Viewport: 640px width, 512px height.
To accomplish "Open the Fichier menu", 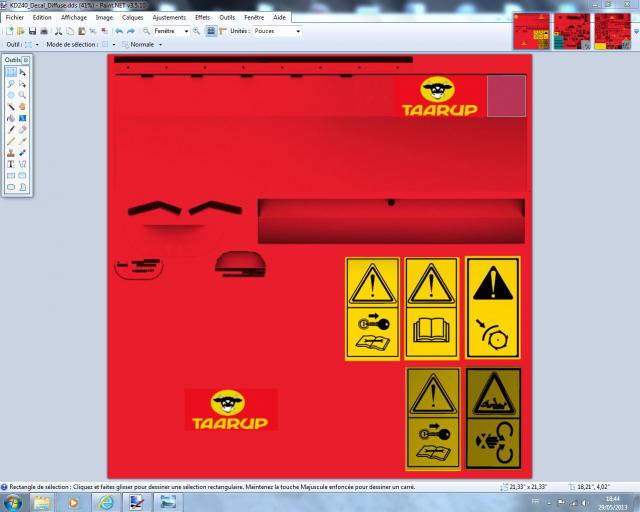I will coord(15,18).
